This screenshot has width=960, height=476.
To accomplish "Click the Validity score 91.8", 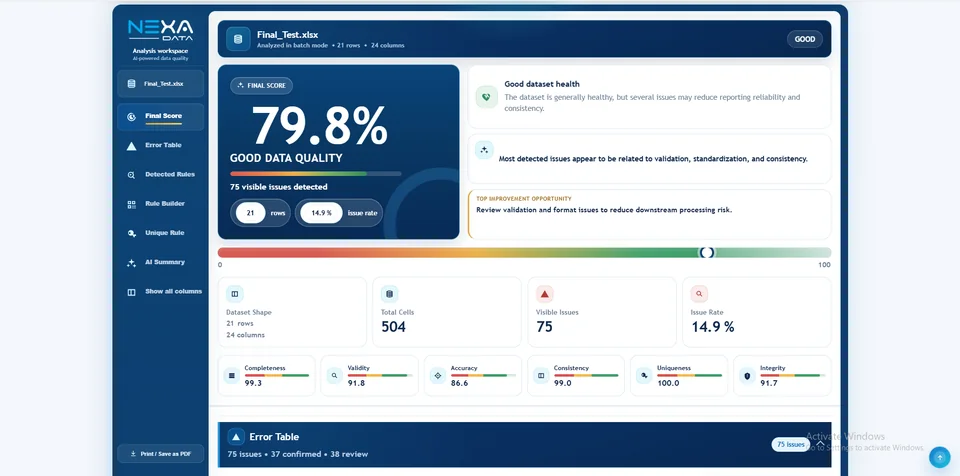I will tap(356, 383).
